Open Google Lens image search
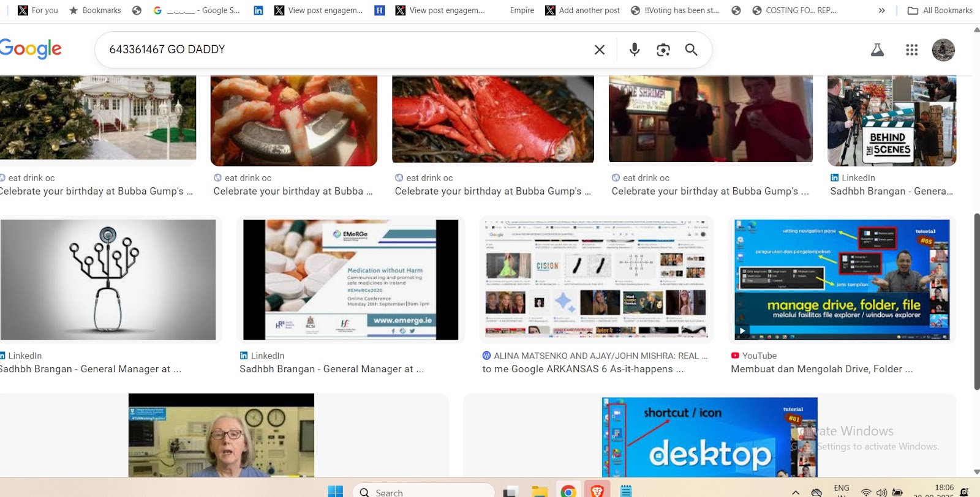The image size is (980, 497). pos(663,50)
